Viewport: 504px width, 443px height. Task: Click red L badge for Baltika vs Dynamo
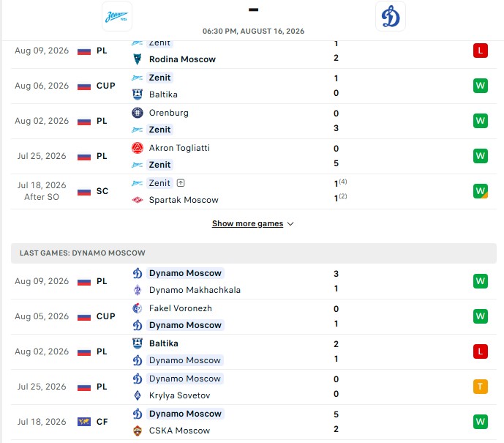coord(480,351)
